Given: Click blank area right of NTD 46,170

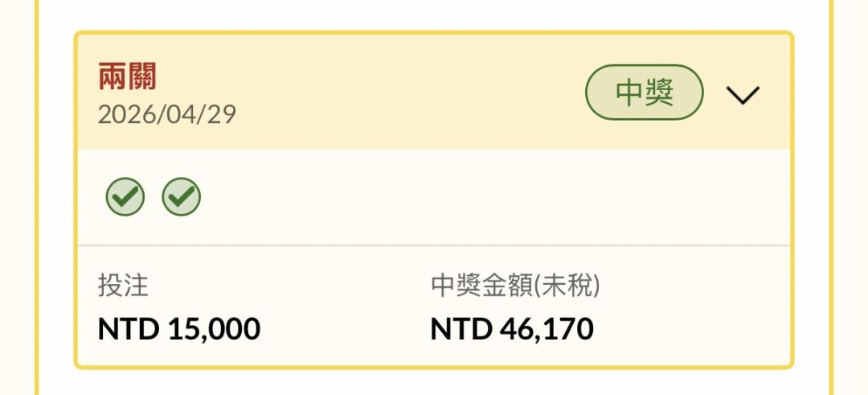Looking at the screenshot, I should (x=691, y=328).
